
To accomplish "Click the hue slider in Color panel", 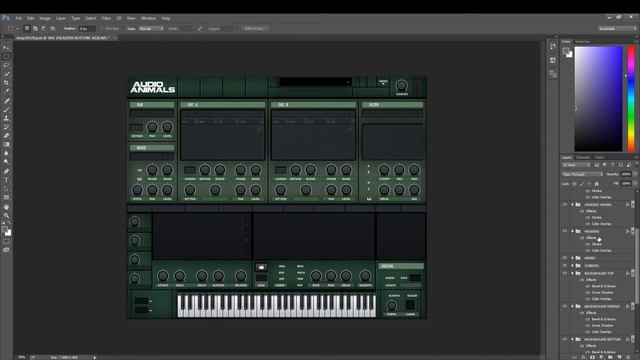I will pos(631,98).
